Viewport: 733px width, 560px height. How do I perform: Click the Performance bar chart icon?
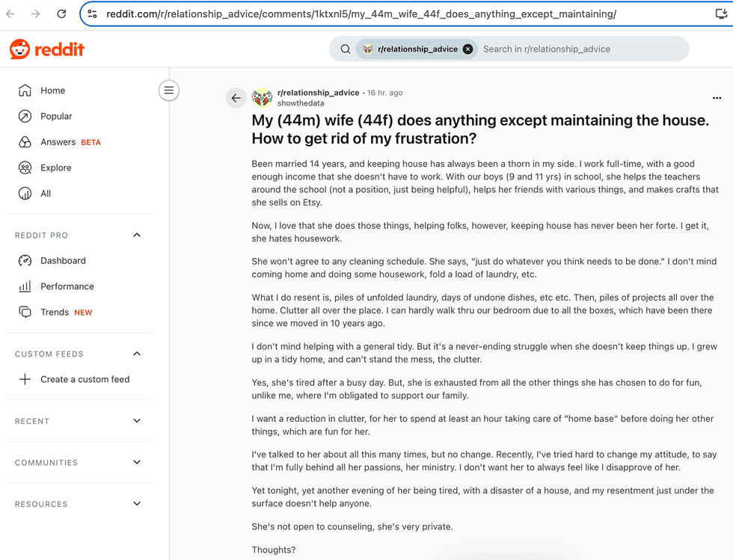tap(25, 286)
